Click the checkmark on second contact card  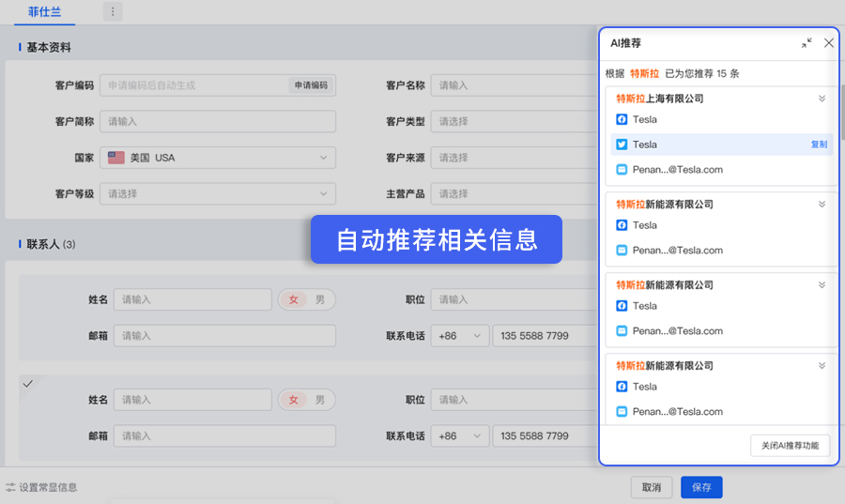click(28, 384)
